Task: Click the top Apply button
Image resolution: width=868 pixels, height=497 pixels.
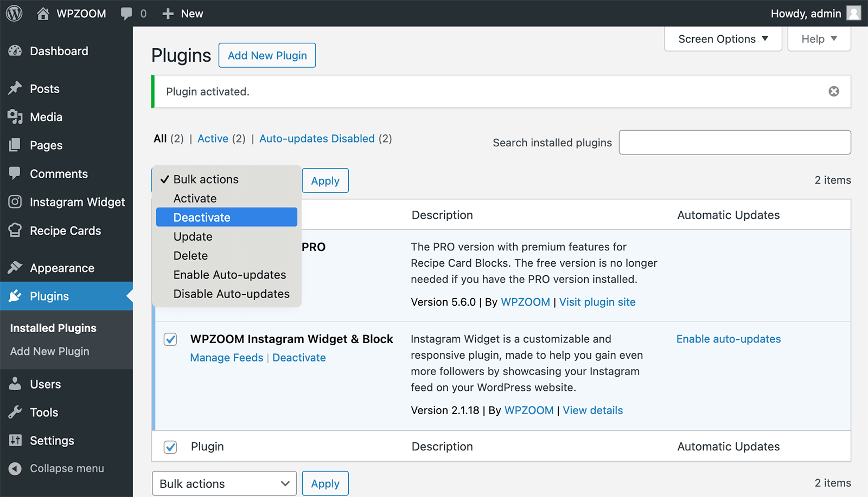Action: 325,180
